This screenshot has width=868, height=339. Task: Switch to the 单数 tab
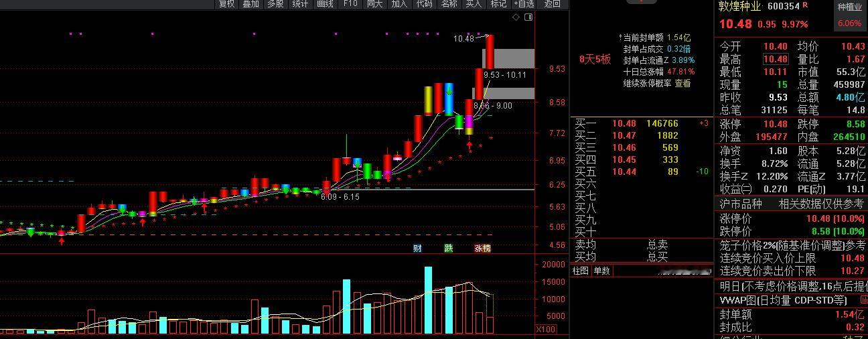(601, 271)
